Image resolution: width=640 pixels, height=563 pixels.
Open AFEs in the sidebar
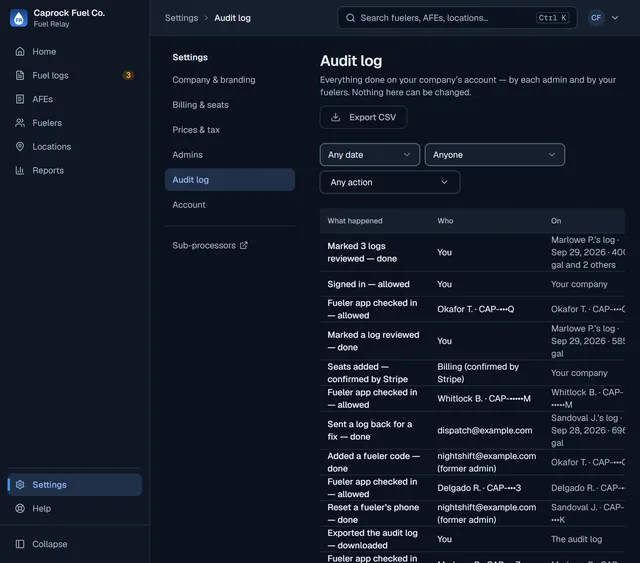point(74,99)
